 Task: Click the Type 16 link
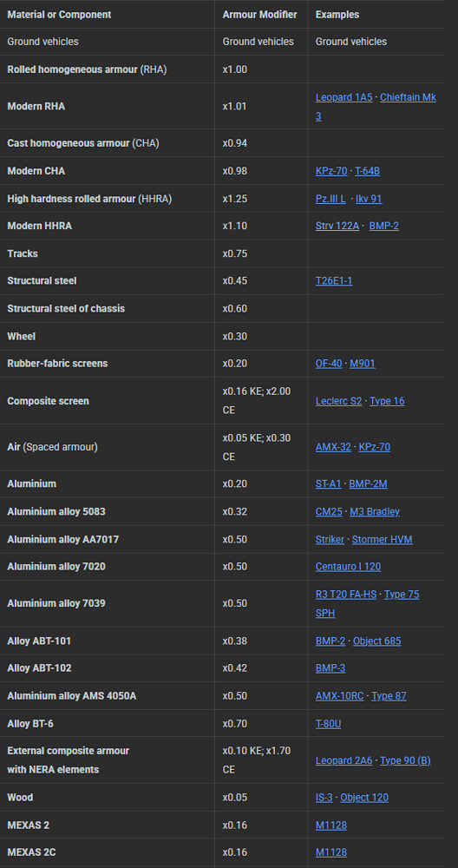(387, 401)
